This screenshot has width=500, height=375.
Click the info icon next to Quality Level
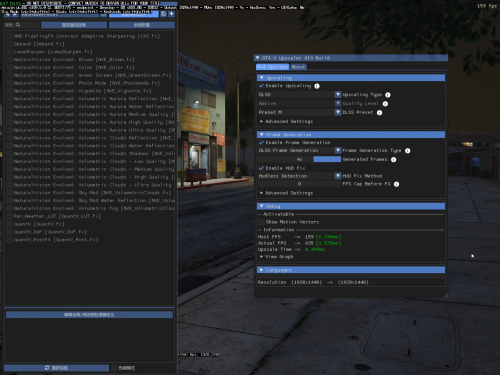(385, 104)
